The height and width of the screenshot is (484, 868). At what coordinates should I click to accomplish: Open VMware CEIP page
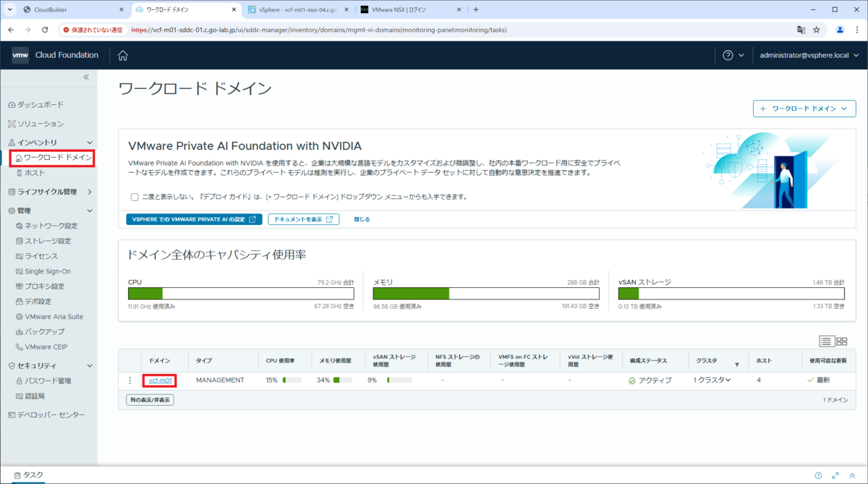tap(41, 347)
